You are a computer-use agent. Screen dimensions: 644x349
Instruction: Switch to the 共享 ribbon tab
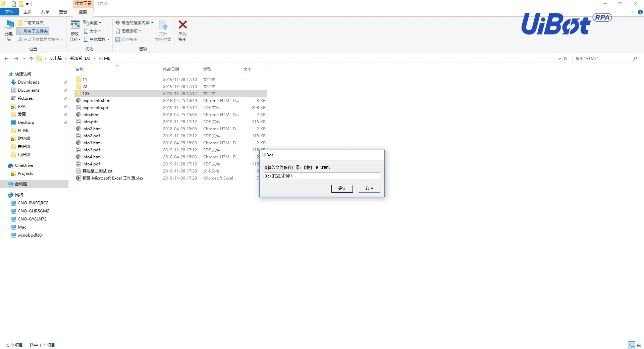coord(45,12)
